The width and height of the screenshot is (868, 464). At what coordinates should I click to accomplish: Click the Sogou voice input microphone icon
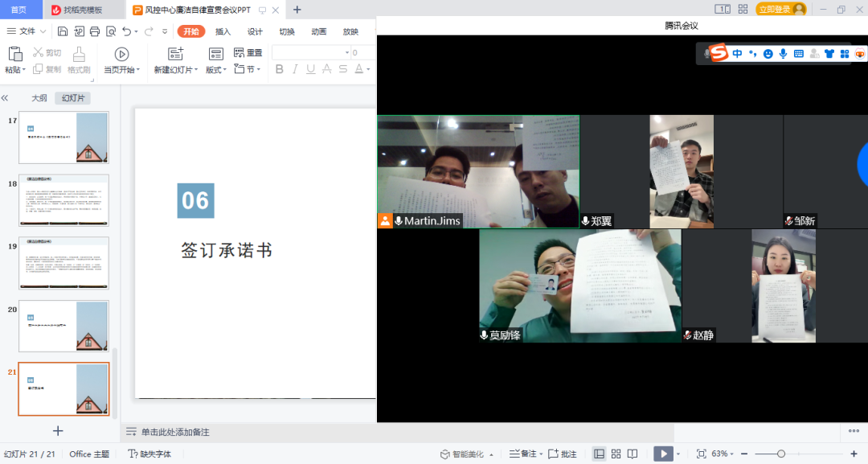[783, 54]
